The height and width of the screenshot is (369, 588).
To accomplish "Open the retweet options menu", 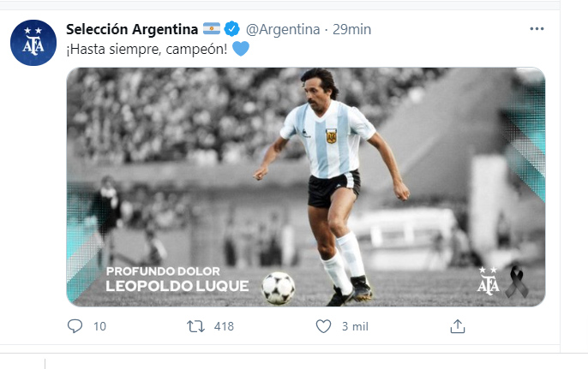I will (196, 326).
